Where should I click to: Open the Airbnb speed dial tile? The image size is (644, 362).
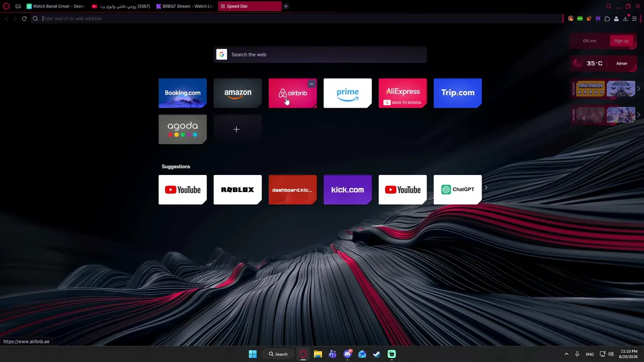pos(293,93)
